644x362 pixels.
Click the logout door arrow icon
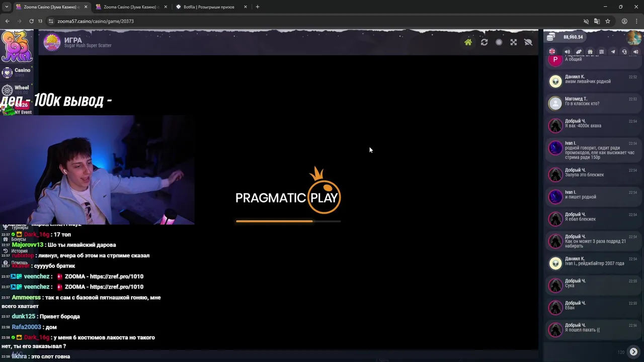[635, 52]
